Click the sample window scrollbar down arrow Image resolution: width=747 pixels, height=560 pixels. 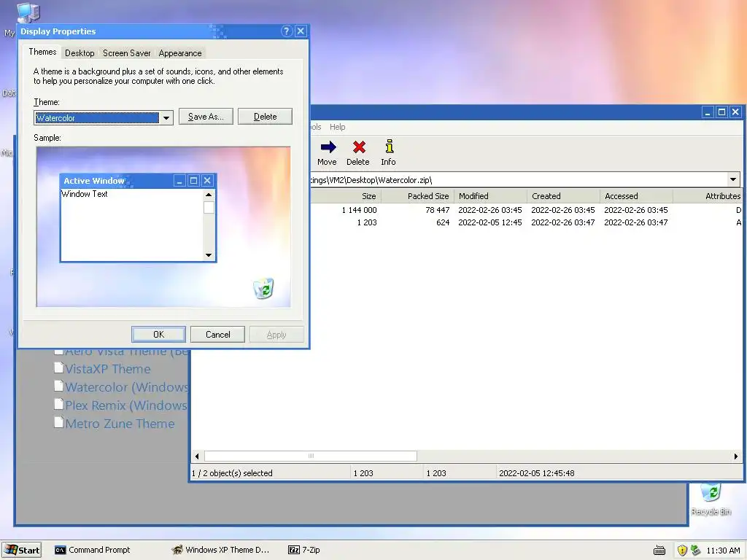(208, 255)
